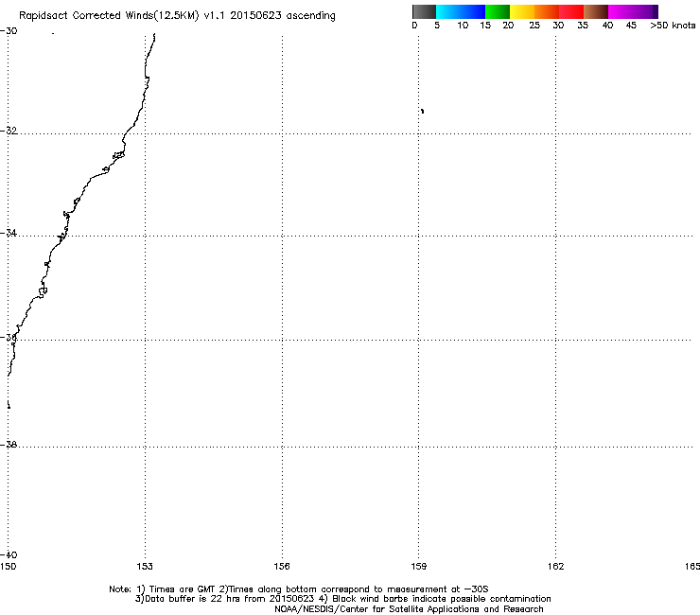Image resolution: width=700 pixels, height=615 pixels.
Task: Select the brown 35-40 knots color band
Action: click(596, 11)
